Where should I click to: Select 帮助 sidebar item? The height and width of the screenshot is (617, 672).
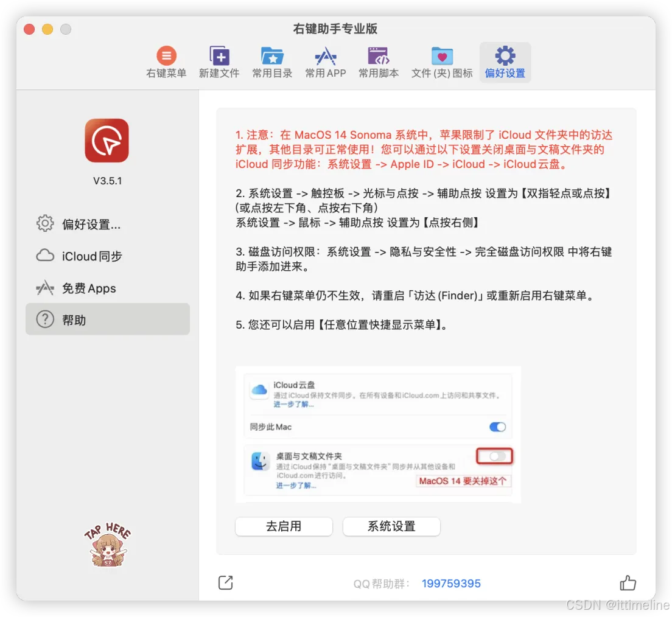pos(107,319)
